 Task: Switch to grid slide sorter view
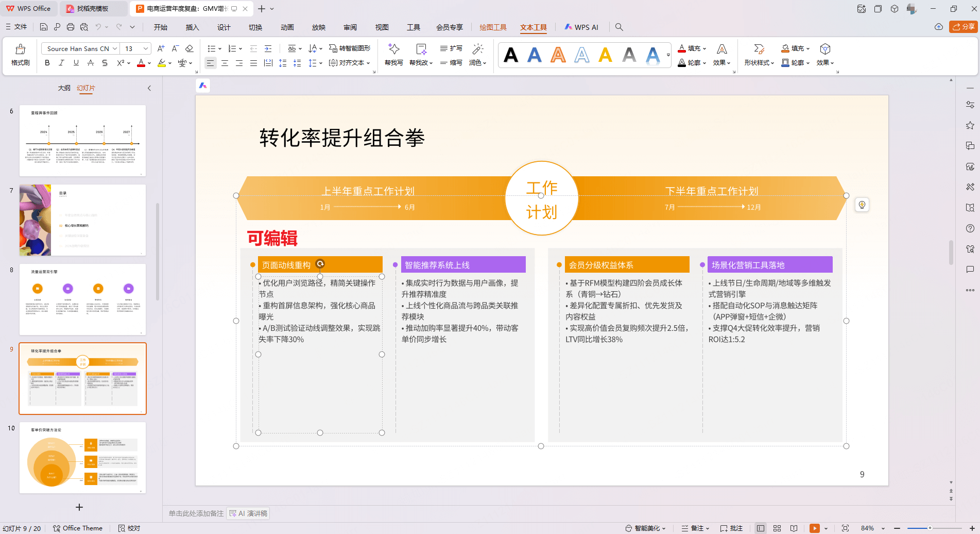(777, 528)
